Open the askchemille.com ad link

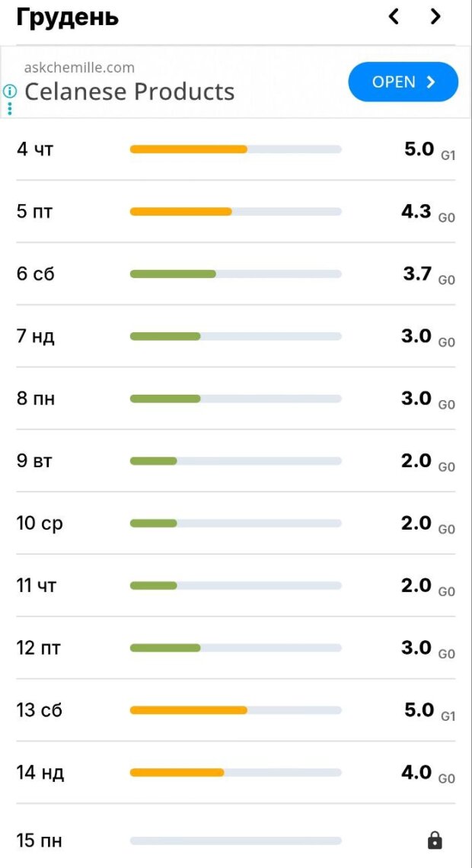(79, 68)
